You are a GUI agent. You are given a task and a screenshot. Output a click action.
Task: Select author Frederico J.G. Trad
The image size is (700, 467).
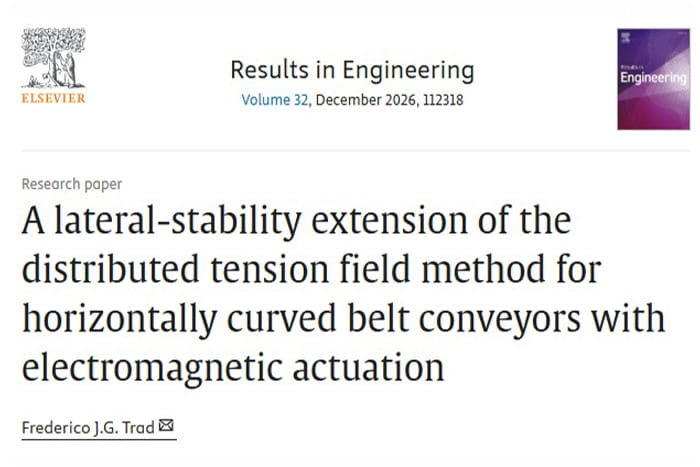(88, 428)
